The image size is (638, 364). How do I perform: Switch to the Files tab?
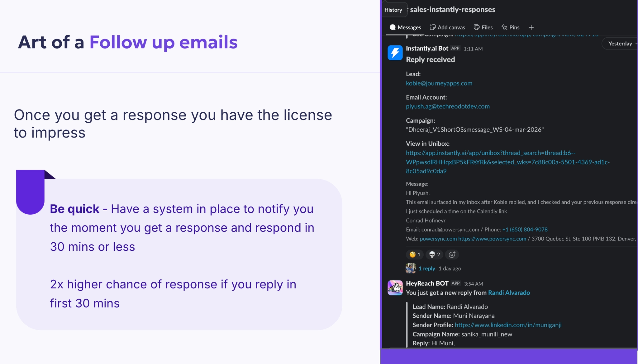pyautogui.click(x=483, y=27)
